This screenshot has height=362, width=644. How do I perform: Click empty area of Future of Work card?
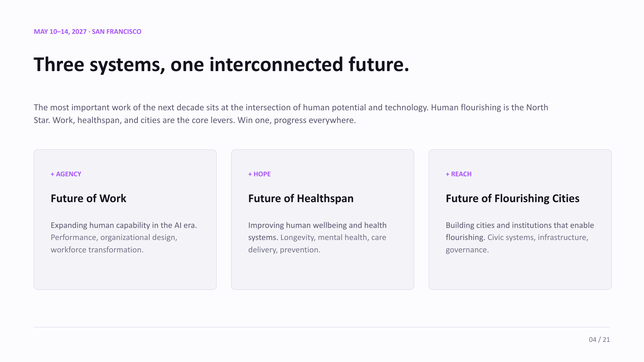coord(125,272)
